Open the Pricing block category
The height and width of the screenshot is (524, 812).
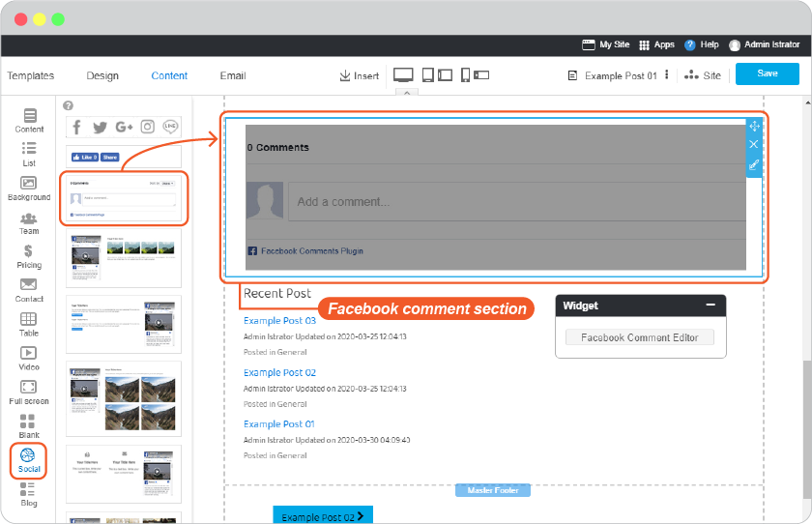coord(28,257)
